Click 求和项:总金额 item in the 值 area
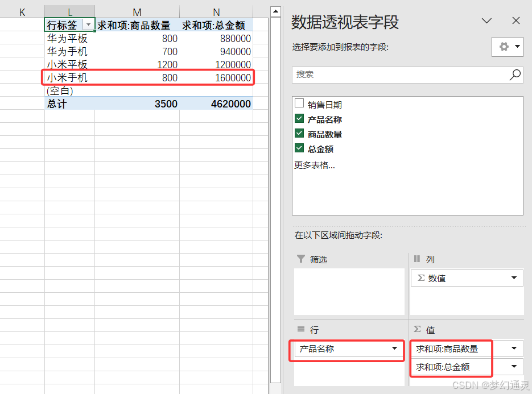Image resolution: width=532 pixels, height=394 pixels. (467, 367)
